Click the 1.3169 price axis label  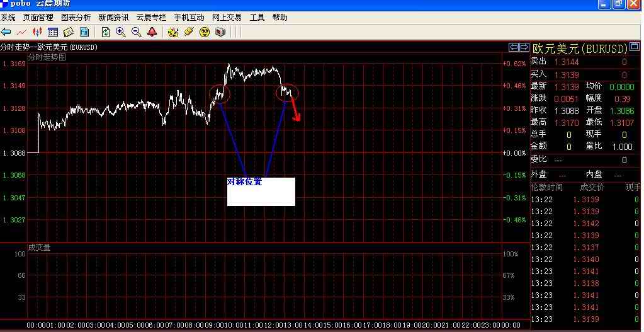[14, 64]
